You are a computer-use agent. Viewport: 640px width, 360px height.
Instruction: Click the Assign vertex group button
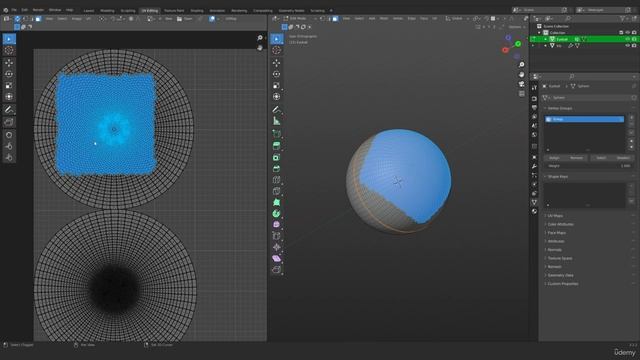pyautogui.click(x=554, y=158)
